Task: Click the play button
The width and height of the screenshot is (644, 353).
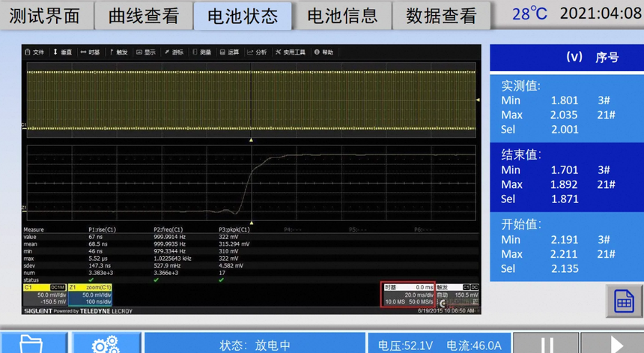Action: point(613,343)
